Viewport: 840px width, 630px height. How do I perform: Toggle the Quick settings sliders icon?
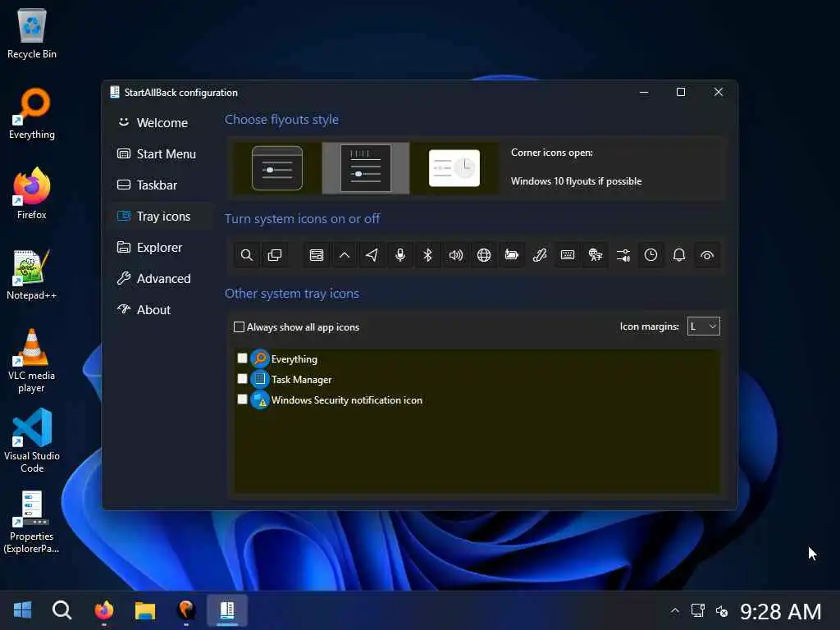pos(623,255)
